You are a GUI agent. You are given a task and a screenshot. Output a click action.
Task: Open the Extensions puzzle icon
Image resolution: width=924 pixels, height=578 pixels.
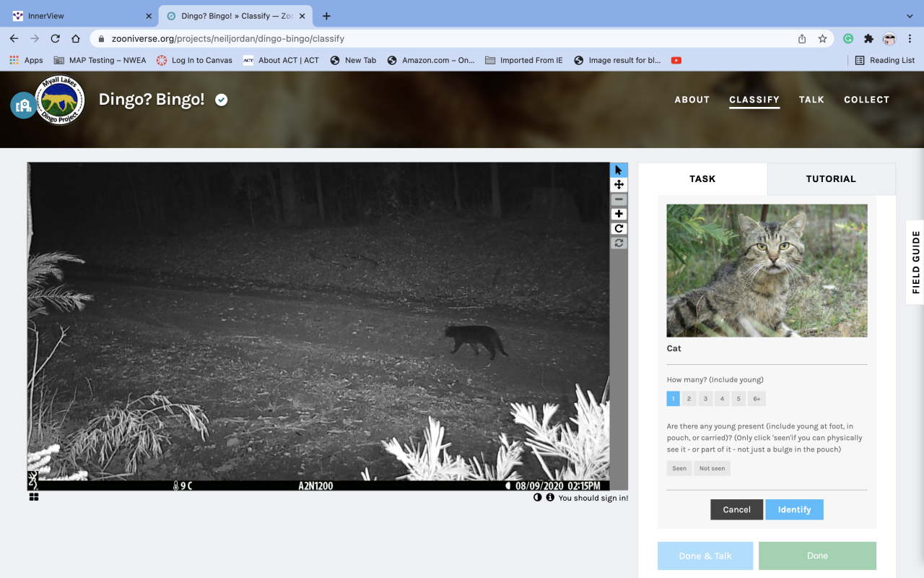868,39
